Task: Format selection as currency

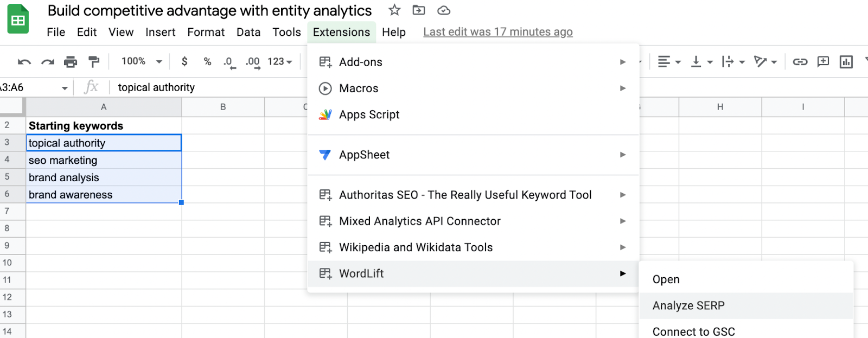Action: click(184, 62)
